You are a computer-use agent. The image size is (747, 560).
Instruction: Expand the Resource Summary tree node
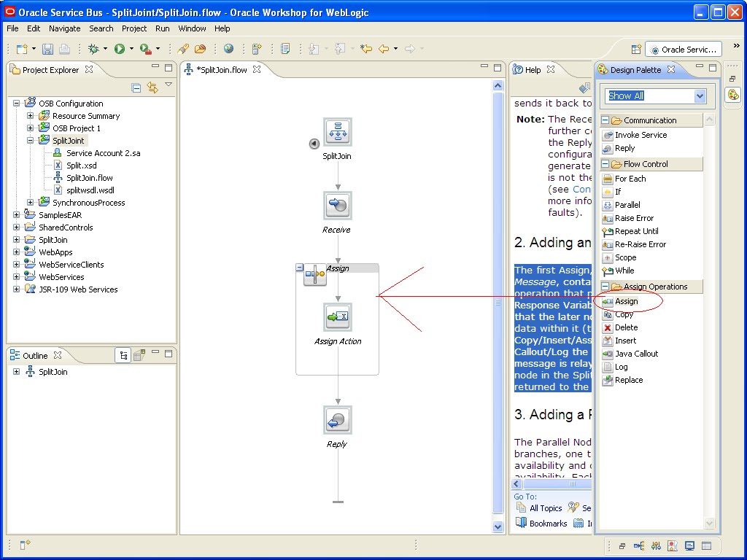point(30,116)
